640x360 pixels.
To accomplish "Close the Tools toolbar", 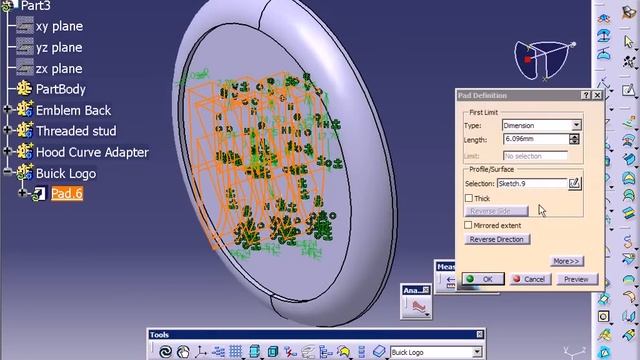I will click(480, 335).
